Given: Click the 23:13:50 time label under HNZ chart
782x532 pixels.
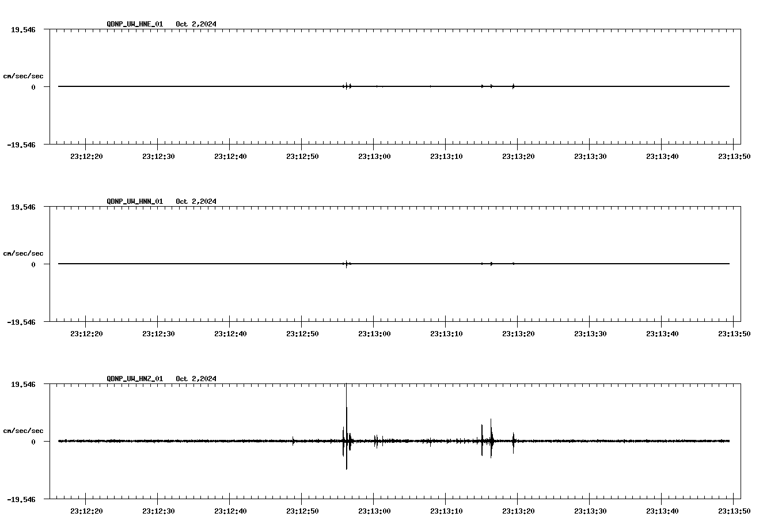Looking at the screenshot, I should (x=734, y=511).
